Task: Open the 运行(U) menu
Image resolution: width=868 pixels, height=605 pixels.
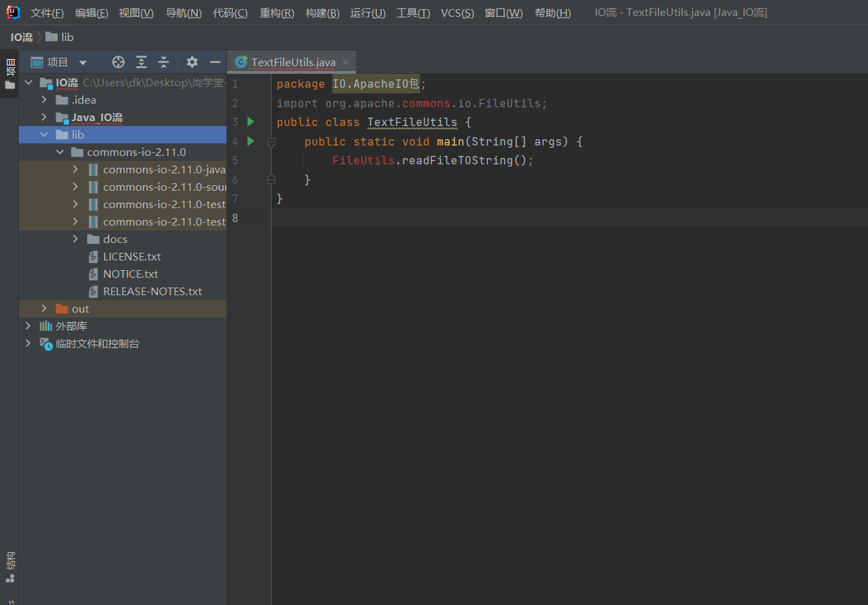Action: coord(368,13)
